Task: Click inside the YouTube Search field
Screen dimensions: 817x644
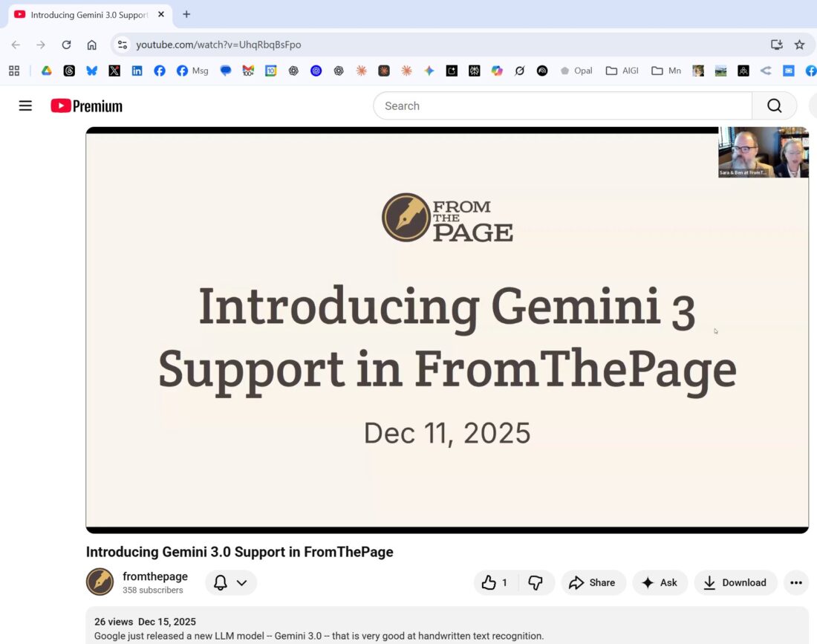Action: click(x=562, y=106)
